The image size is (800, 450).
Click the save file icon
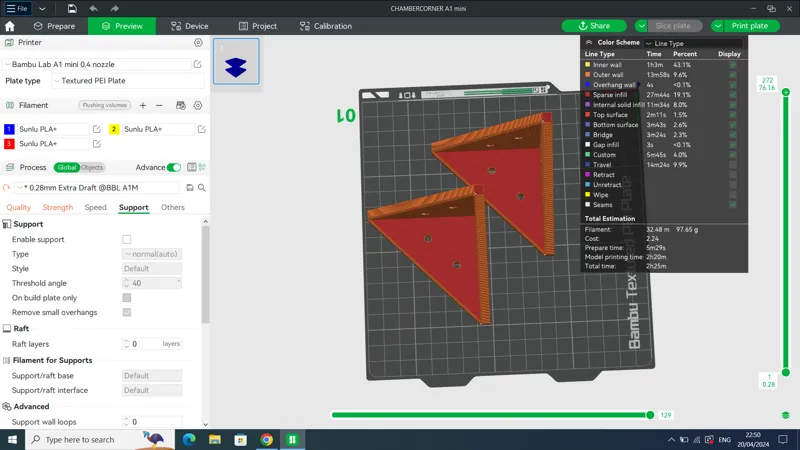72,9
